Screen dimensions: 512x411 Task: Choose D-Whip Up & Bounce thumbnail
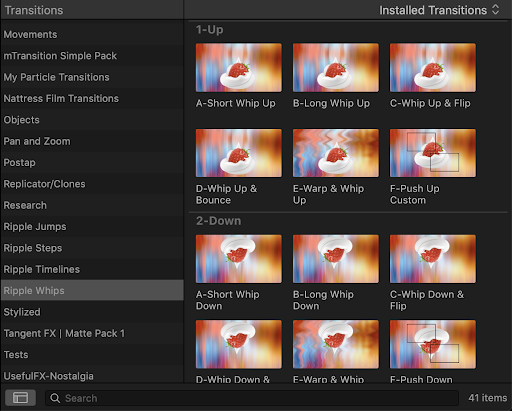click(x=239, y=153)
